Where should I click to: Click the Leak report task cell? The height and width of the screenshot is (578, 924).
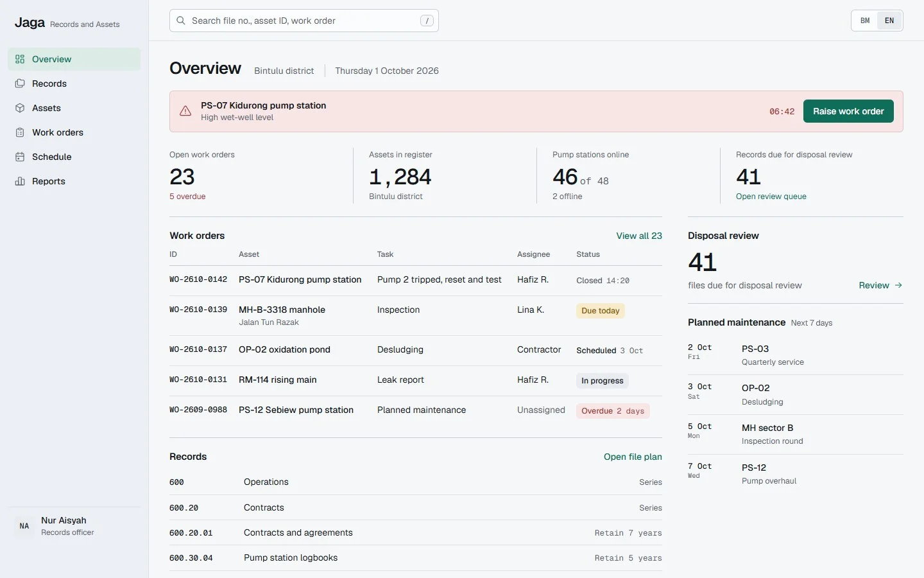400,380
